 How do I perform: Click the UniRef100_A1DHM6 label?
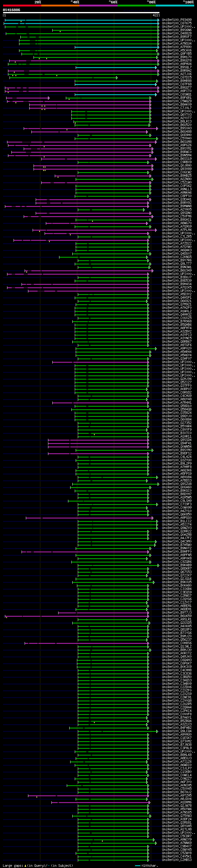click(x=177, y=802)
